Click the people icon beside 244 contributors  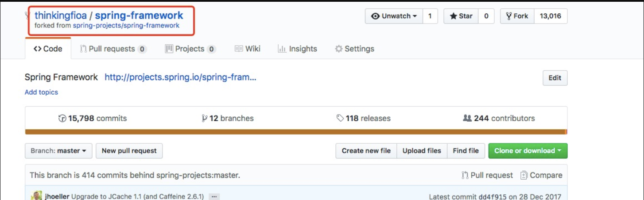click(467, 118)
